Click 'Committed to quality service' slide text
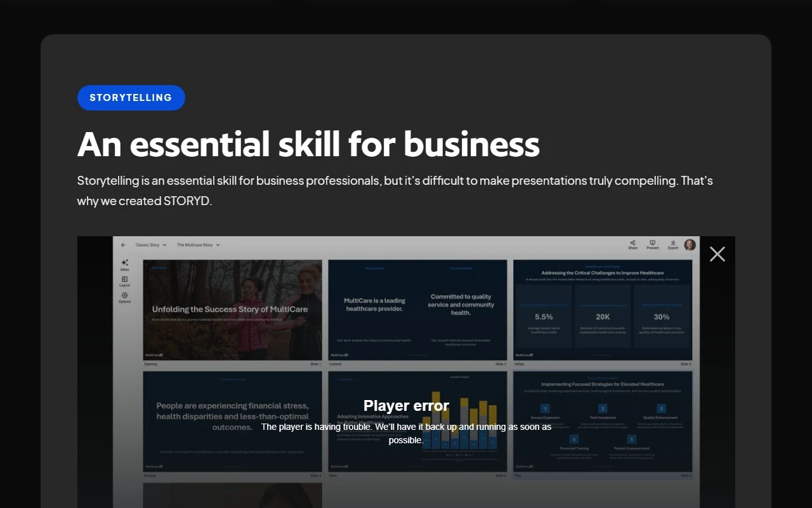The height and width of the screenshot is (508, 812). 461,305
